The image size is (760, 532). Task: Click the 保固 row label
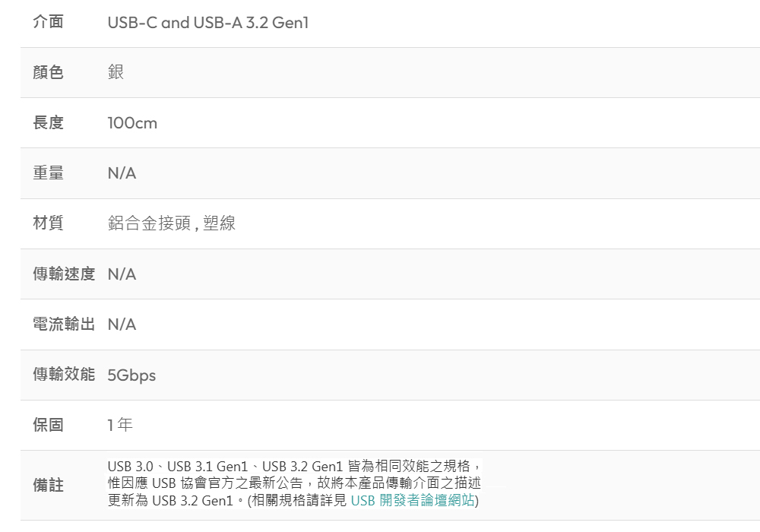(x=48, y=425)
